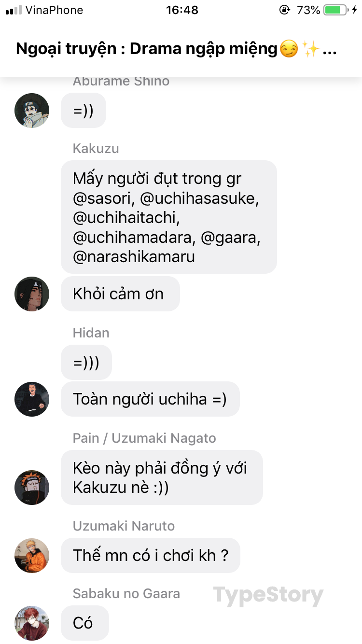Tap Uzumaki Naruto's avatar

tap(32, 556)
